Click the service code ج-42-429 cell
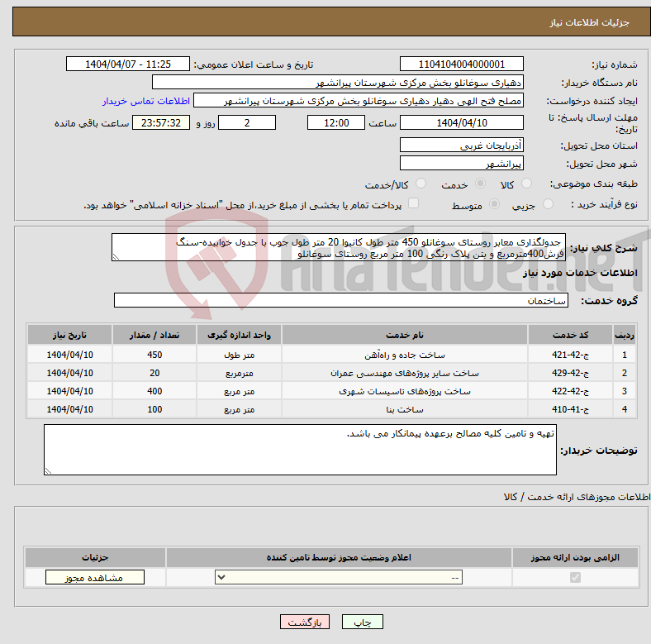651x644 pixels. [x=571, y=373]
